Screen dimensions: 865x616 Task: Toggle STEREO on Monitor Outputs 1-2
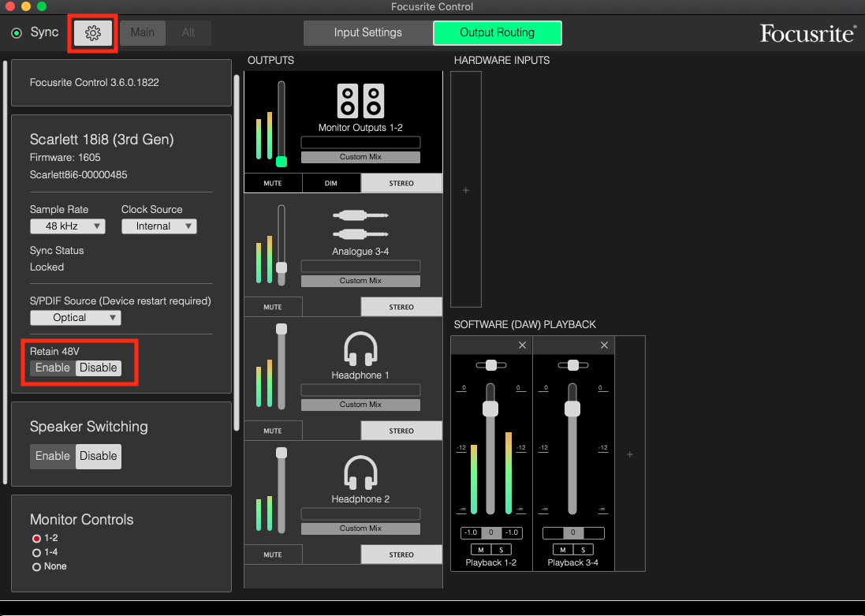click(x=401, y=183)
